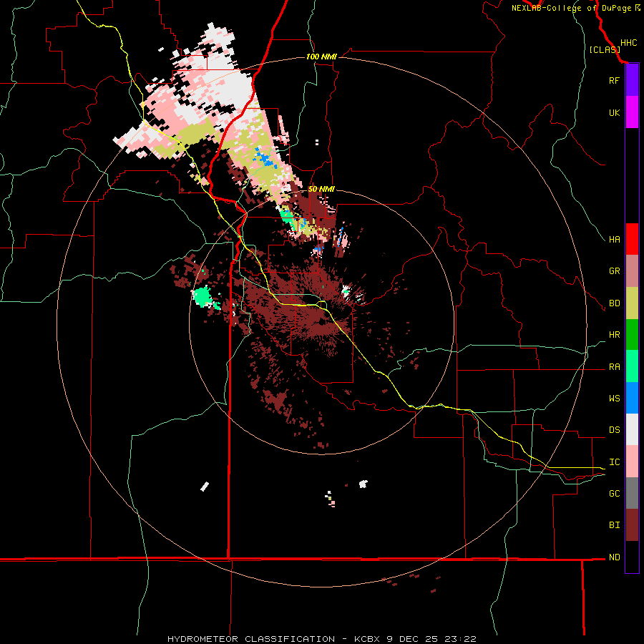The height and width of the screenshot is (644, 644).
Task: Click the IC legend label text
Action: (614, 462)
